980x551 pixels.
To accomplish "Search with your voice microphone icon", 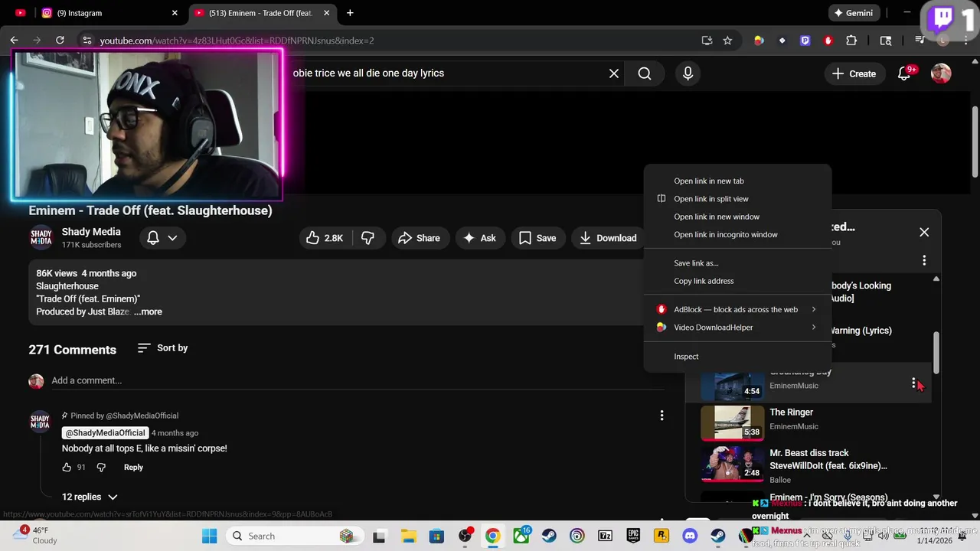I will pos(688,73).
